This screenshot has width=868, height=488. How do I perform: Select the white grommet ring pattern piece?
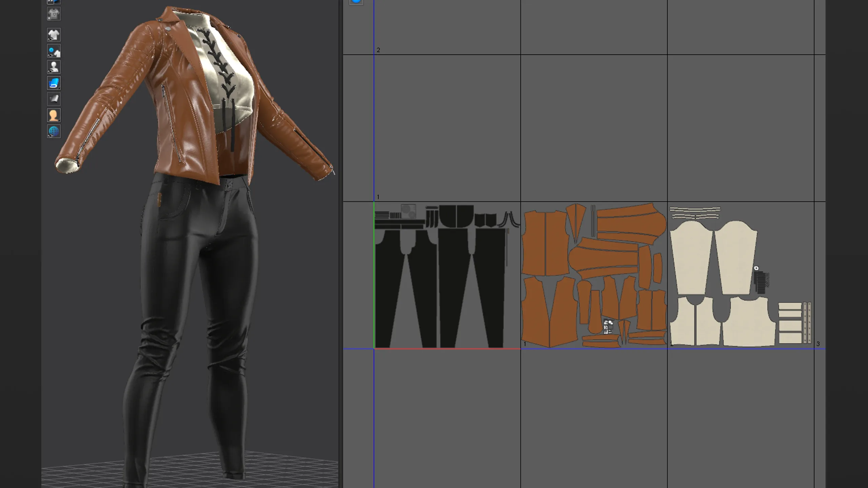click(756, 268)
